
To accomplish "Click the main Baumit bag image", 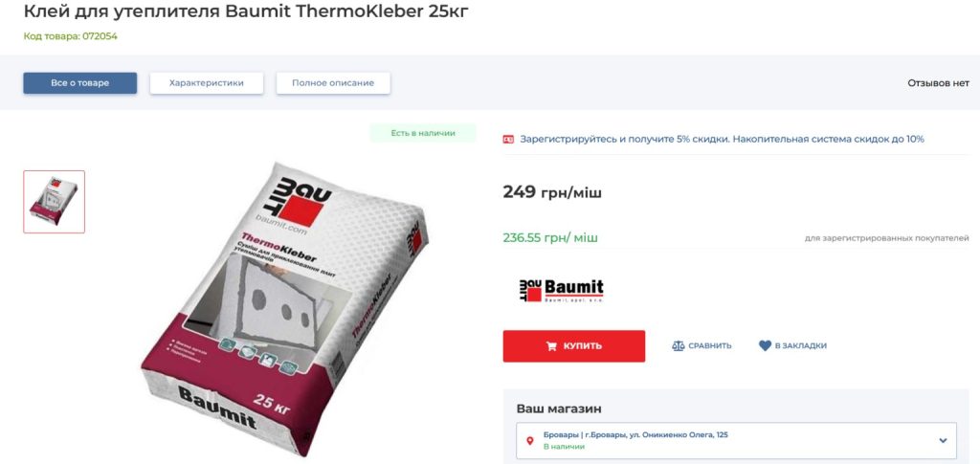I will pos(284,306).
